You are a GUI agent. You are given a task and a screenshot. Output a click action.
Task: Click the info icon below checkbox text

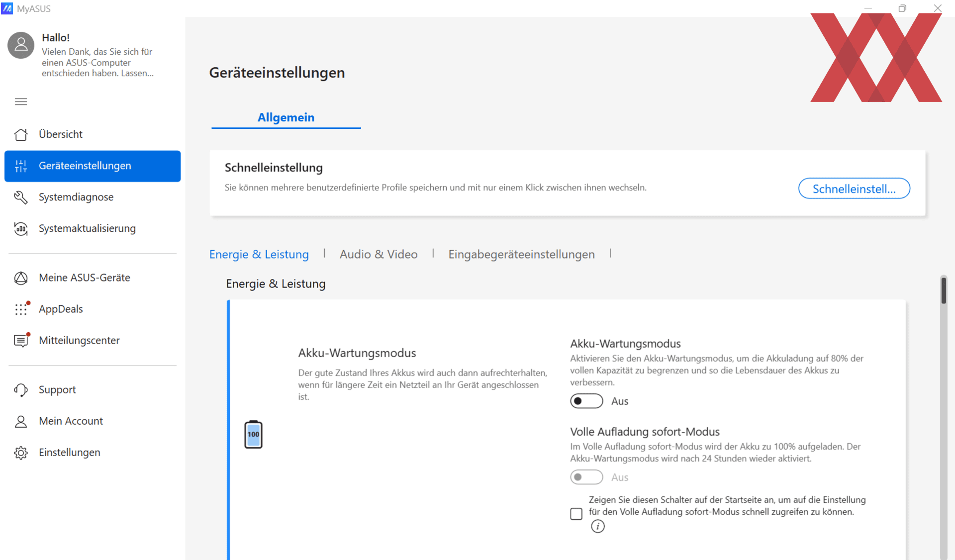click(x=597, y=526)
